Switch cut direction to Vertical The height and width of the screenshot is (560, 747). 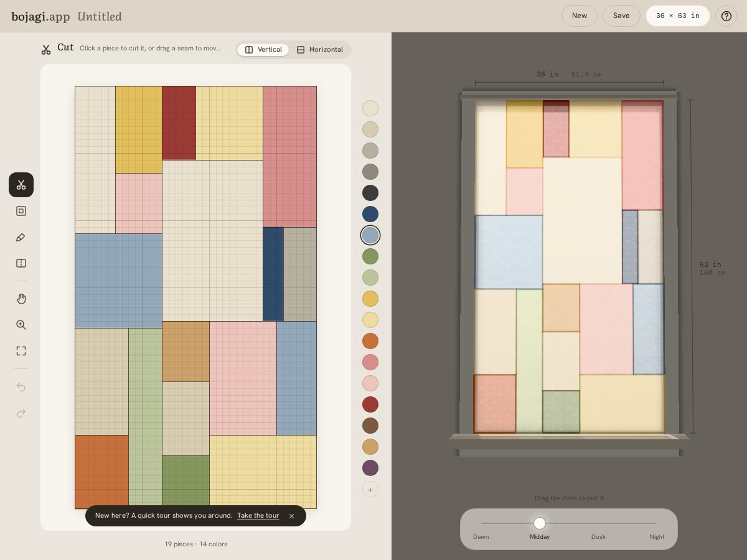(x=263, y=50)
